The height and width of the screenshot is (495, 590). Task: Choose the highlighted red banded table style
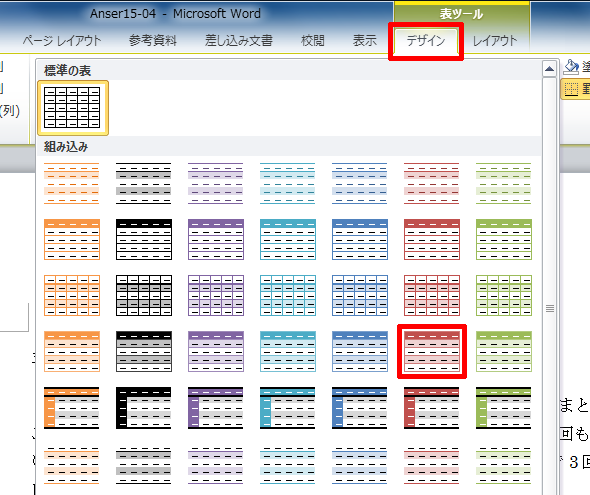(432, 351)
